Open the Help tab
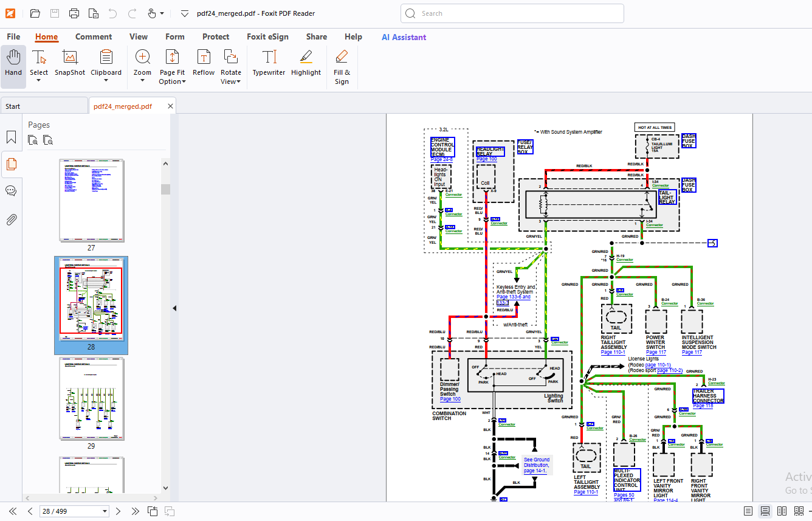812x521 pixels. [x=353, y=36]
